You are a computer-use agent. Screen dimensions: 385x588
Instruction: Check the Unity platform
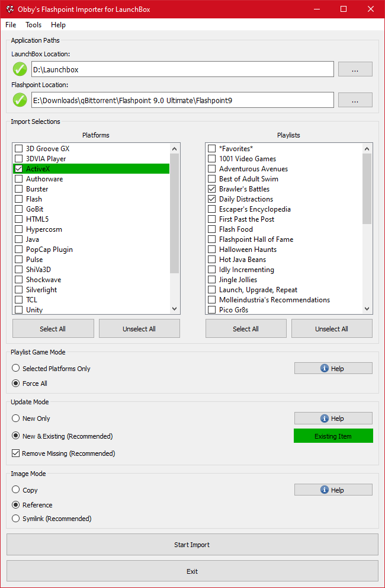(x=19, y=310)
